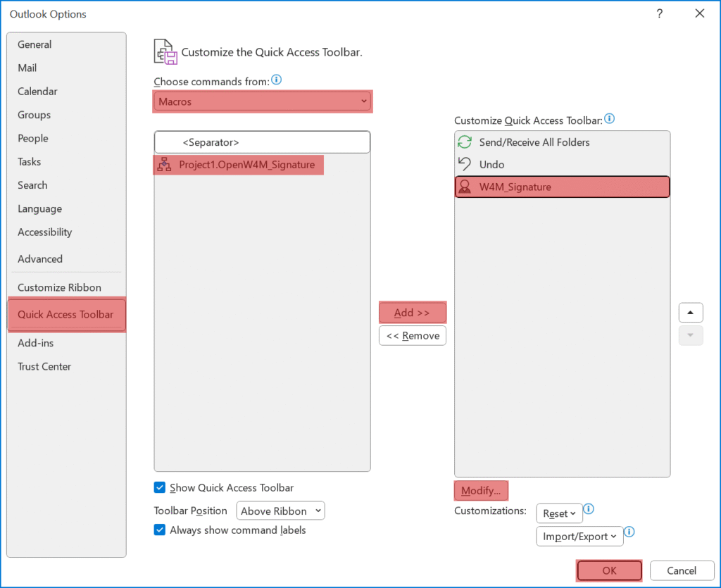Screen dimensions: 721x588
Task: Click the info icon next to Reset
Action: (589, 509)
